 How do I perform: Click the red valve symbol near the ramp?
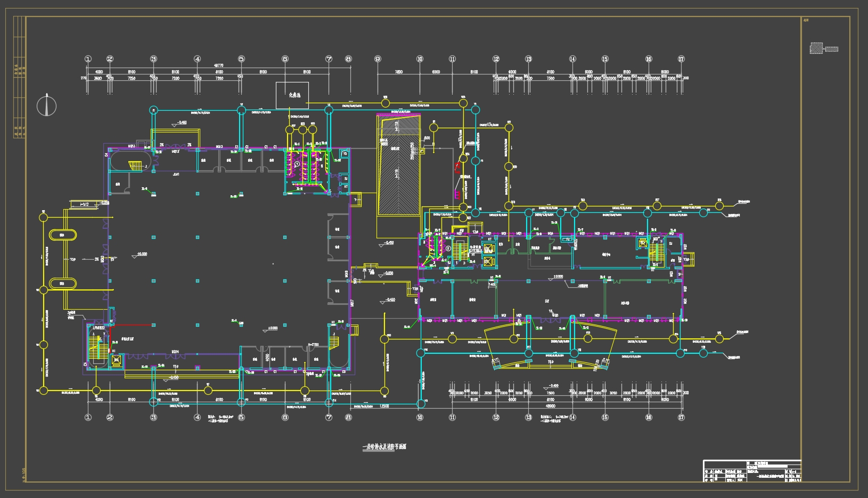[x=457, y=168]
